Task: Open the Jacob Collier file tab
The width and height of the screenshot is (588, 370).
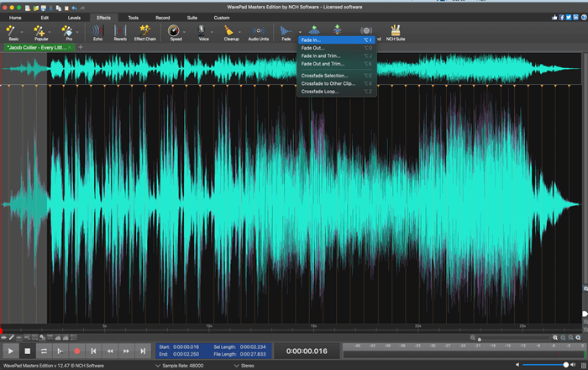Action: coord(38,47)
